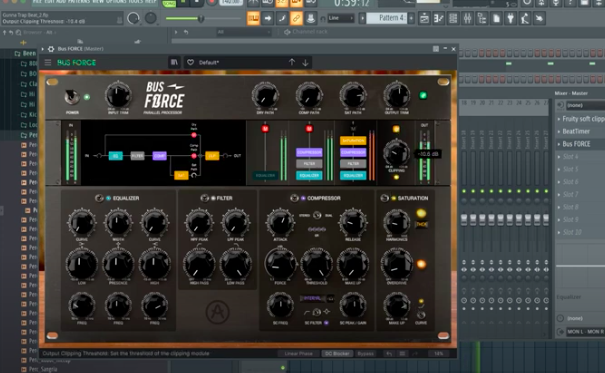Toggle the EQUALIZER section on/off switch
605x373 pixels.
(x=99, y=198)
